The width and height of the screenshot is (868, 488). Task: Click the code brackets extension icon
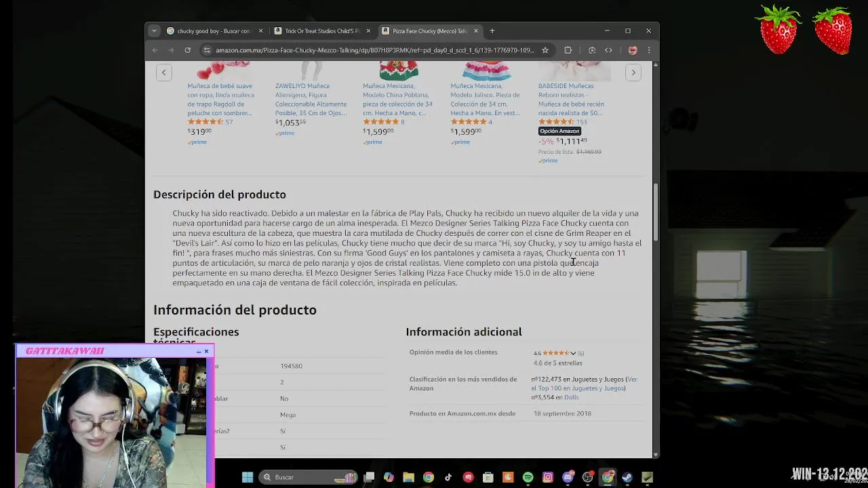tap(608, 50)
